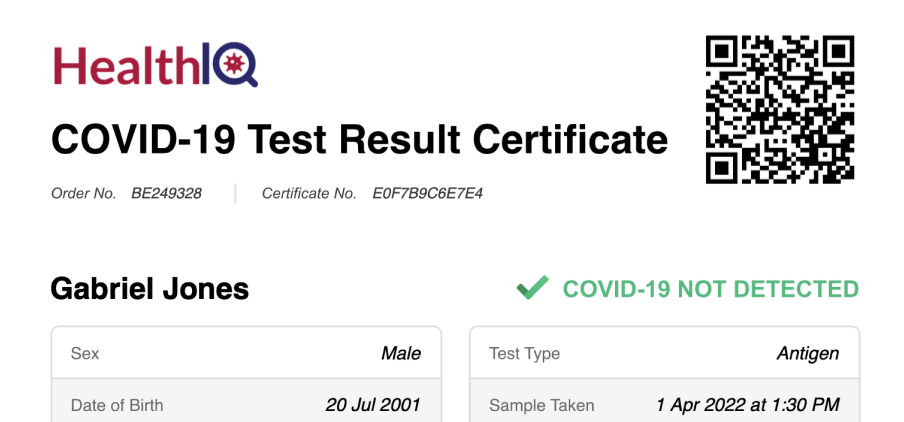Viewport: 904px width, 422px height.
Task: Click order number BE249328
Action: (167, 194)
